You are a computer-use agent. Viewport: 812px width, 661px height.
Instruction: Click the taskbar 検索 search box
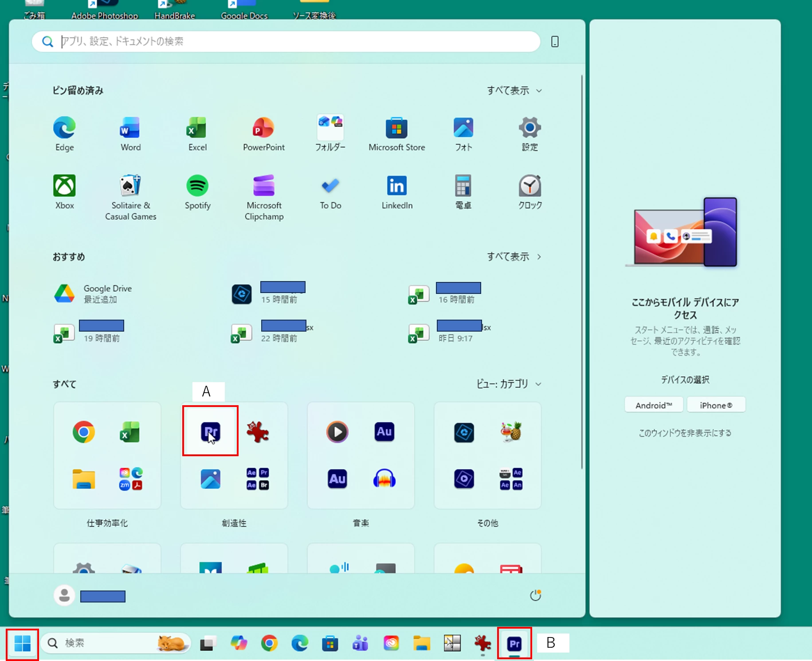[x=115, y=643]
